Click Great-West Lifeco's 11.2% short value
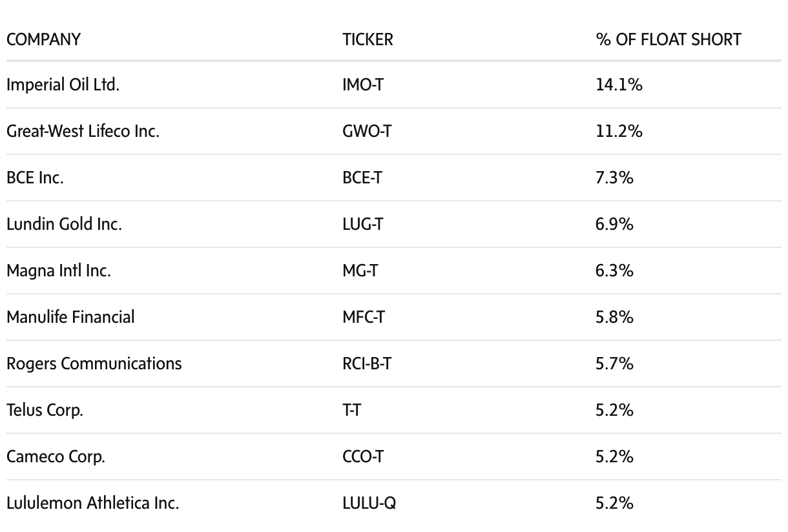Screen dimensions: 788x532 [x=619, y=131]
